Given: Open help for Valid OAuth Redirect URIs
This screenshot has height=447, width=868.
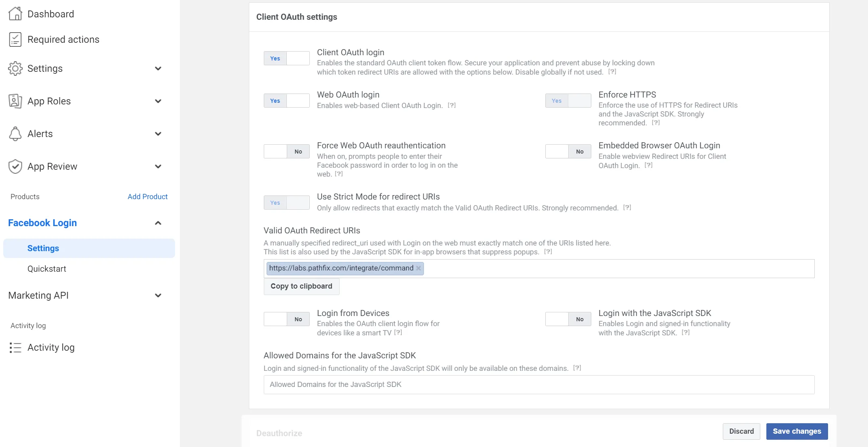Looking at the screenshot, I should coord(548,252).
